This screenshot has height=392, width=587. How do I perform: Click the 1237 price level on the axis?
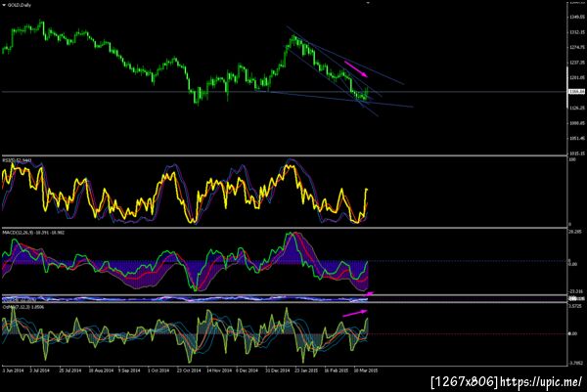[x=577, y=63]
